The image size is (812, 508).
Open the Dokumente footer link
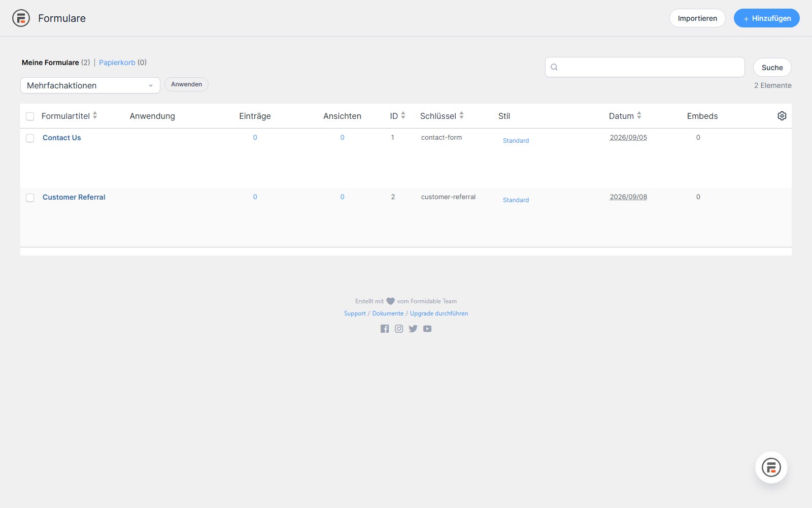pos(388,313)
